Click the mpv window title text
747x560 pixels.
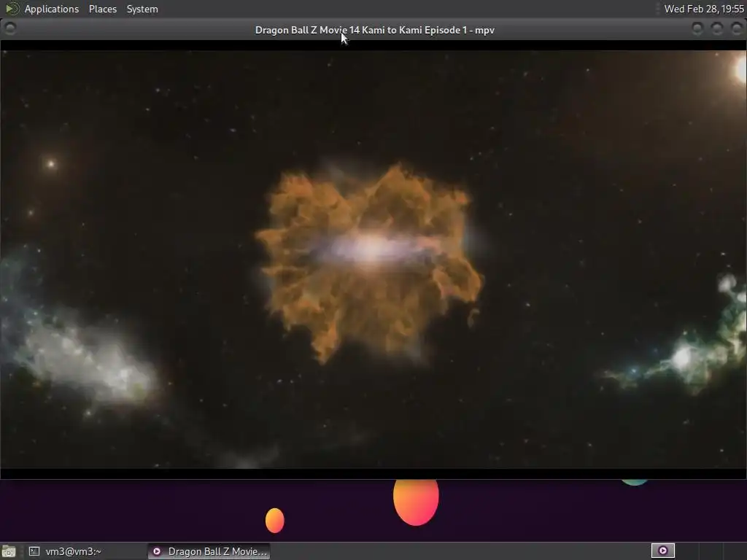(374, 30)
